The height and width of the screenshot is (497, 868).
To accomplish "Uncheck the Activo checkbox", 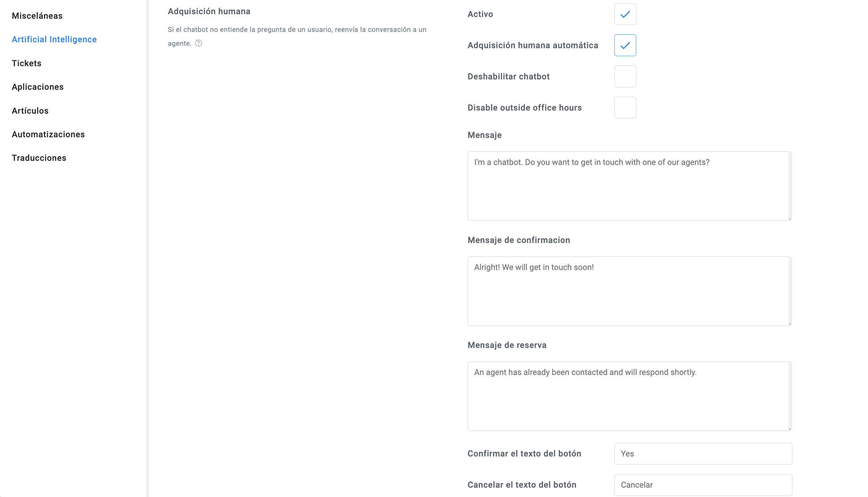I will (x=625, y=14).
